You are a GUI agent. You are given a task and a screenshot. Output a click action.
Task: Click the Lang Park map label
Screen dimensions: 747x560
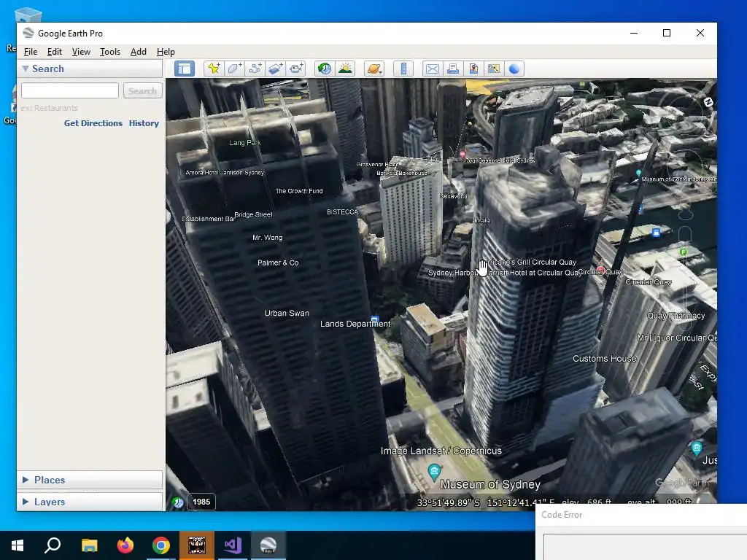tap(245, 142)
